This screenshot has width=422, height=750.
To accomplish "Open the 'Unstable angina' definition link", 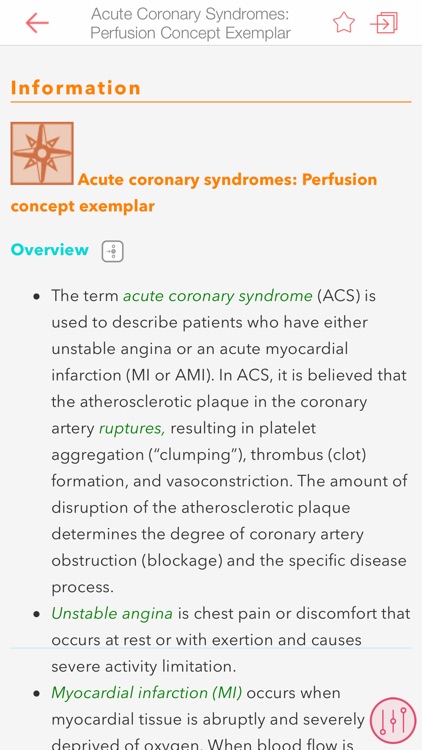I will tap(112, 613).
